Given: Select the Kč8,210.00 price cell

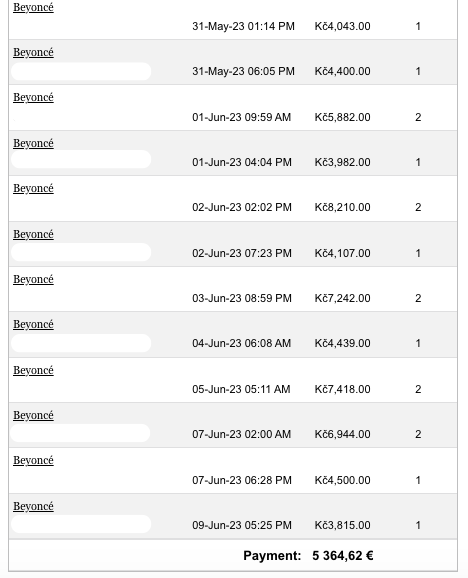Looking at the screenshot, I should tap(342, 207).
